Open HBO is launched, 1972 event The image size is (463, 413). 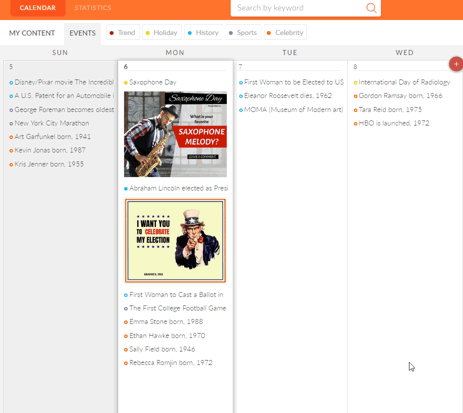[391, 123]
